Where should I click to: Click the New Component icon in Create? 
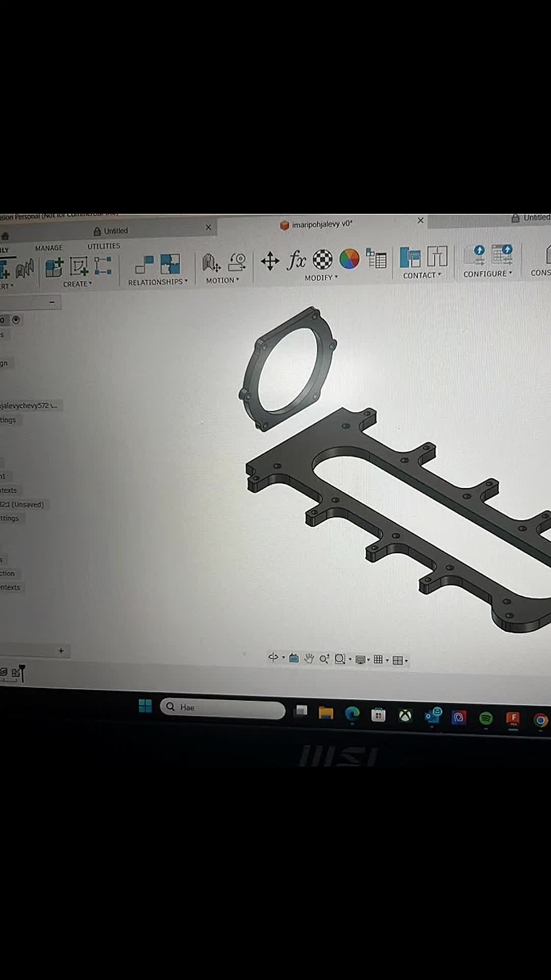click(54, 267)
